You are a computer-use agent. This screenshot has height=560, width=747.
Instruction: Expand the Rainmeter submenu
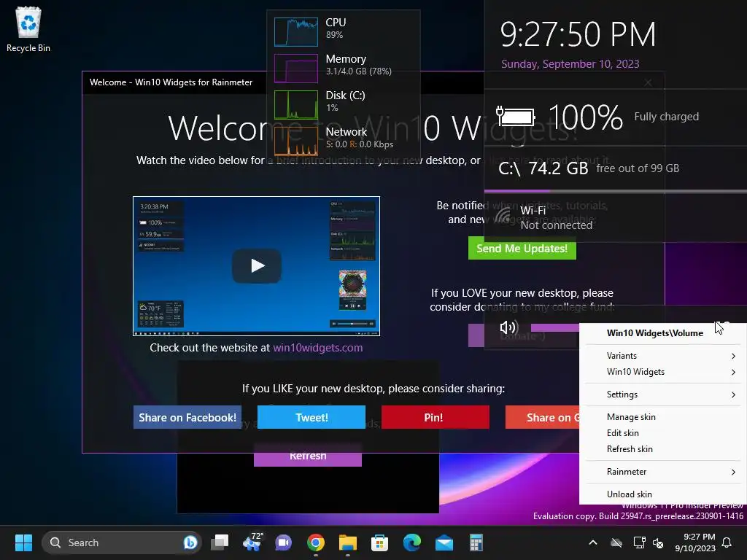663,472
